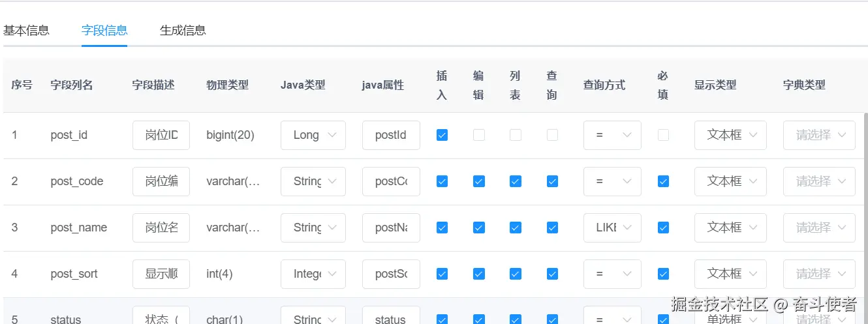Uncheck the 必填 checkbox for post_sort
The height and width of the screenshot is (324, 868).
(663, 274)
